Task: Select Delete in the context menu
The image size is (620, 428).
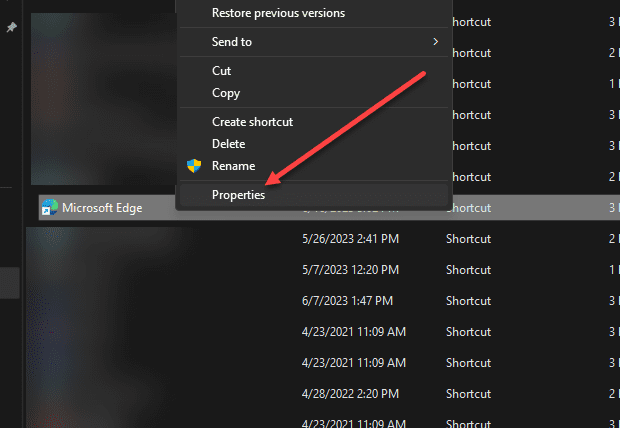Action: tap(228, 144)
